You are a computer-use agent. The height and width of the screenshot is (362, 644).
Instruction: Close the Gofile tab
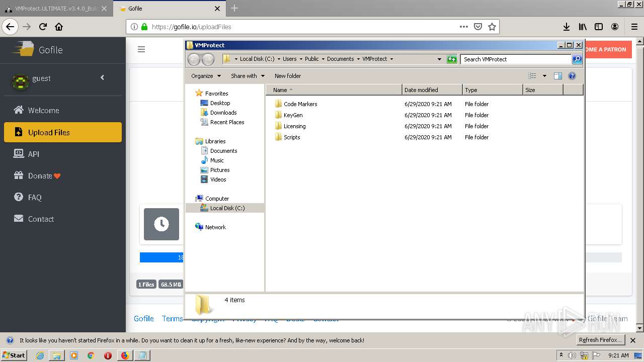(x=217, y=8)
